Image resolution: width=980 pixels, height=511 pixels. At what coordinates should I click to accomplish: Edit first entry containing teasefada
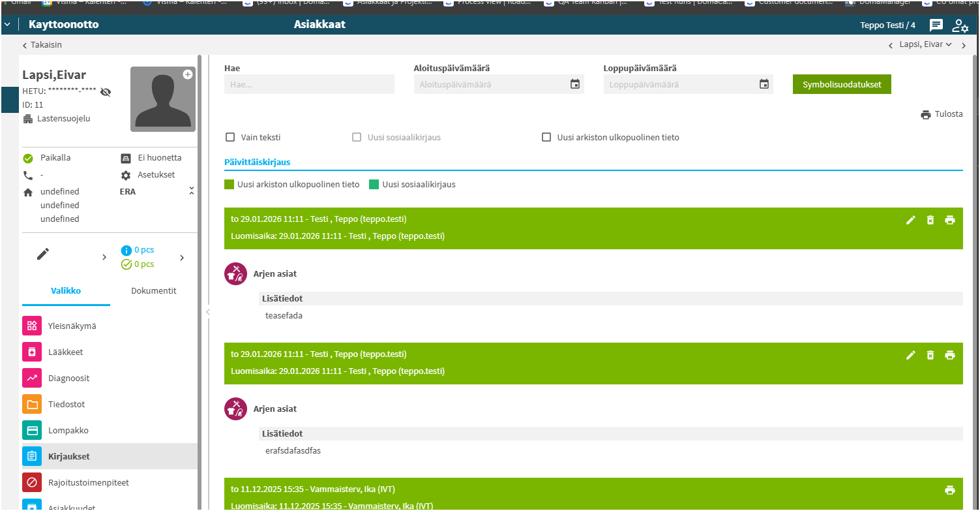(911, 220)
